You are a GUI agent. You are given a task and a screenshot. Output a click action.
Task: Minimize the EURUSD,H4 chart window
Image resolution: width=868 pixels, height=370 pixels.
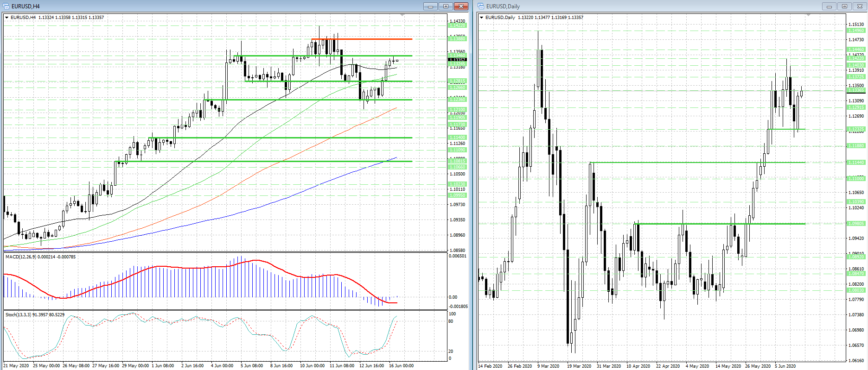430,6
